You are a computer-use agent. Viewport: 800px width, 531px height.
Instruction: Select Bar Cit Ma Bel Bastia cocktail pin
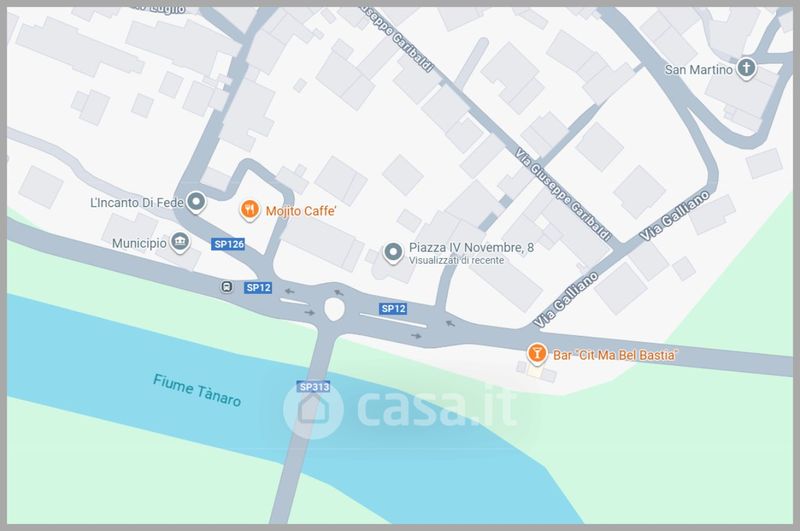[x=536, y=353]
